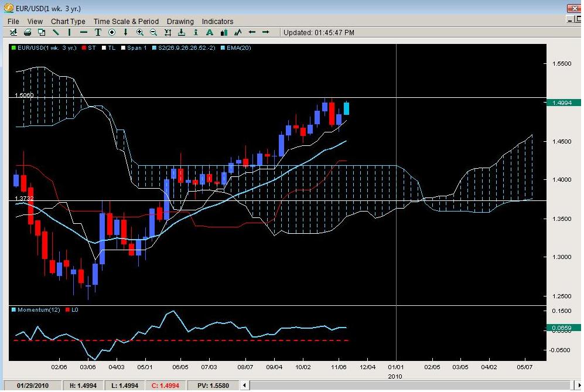Click the S2(26.9.26.26.52.-2) legend label

tap(187, 47)
